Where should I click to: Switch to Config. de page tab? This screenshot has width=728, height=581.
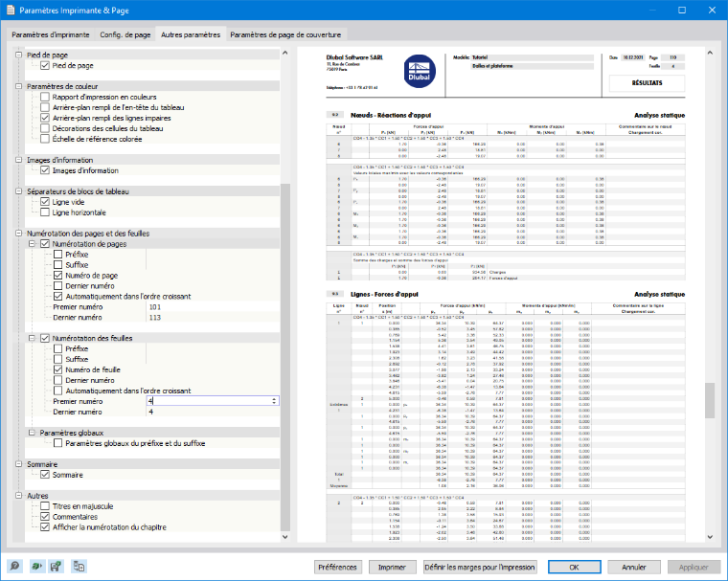[x=125, y=34]
